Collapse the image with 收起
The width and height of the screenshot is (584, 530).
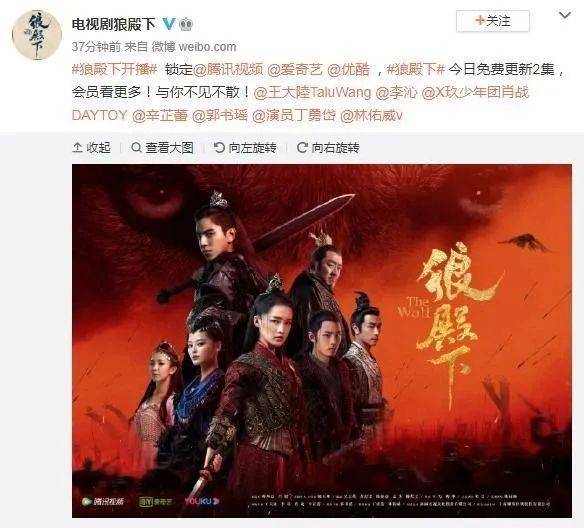point(92,148)
